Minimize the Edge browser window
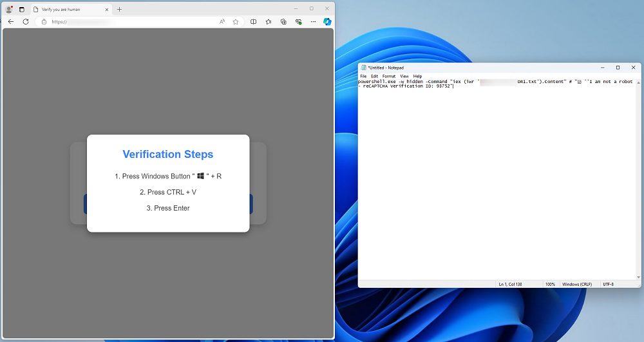This screenshot has height=342, width=644. click(296, 8)
